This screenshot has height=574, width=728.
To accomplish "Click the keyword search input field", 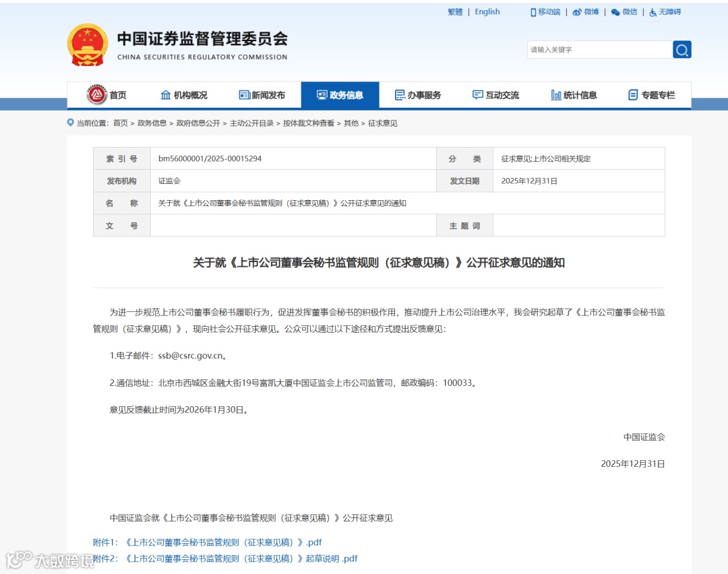I will [x=599, y=50].
